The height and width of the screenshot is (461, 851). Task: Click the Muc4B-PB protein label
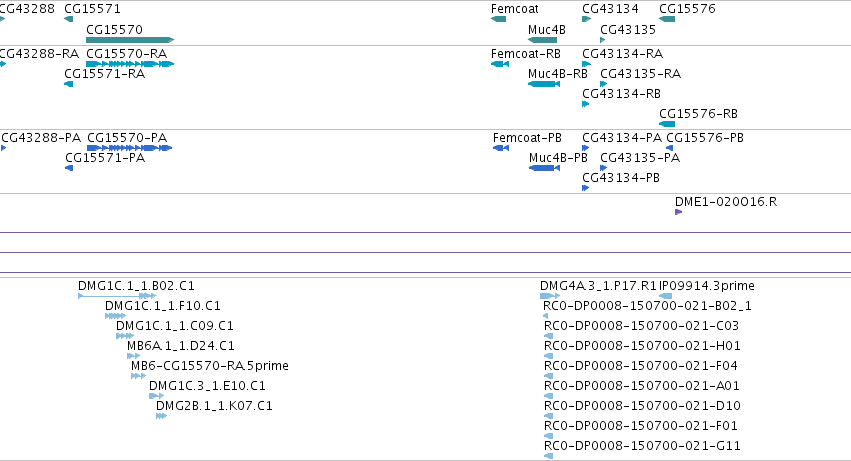click(x=558, y=158)
